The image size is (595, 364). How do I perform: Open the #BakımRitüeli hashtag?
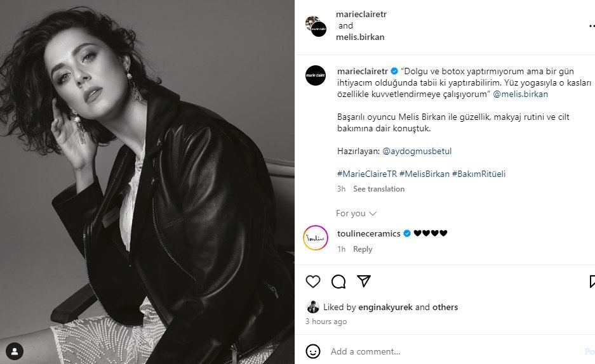pos(479,174)
